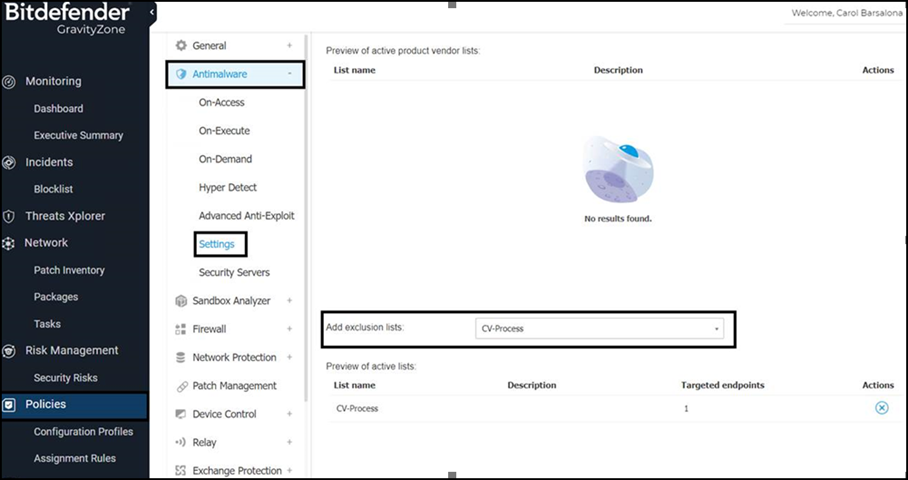Expand the Network Protection section
The image size is (908, 480).
(x=289, y=357)
